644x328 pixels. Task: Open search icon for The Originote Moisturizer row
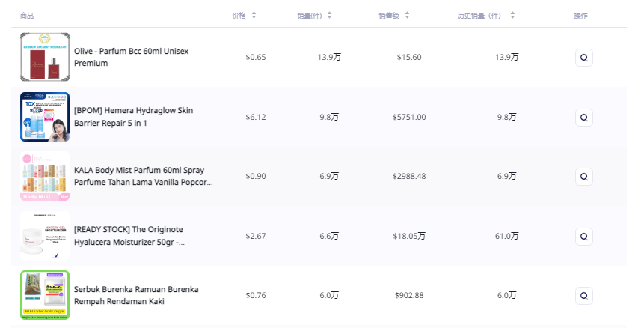(x=583, y=237)
